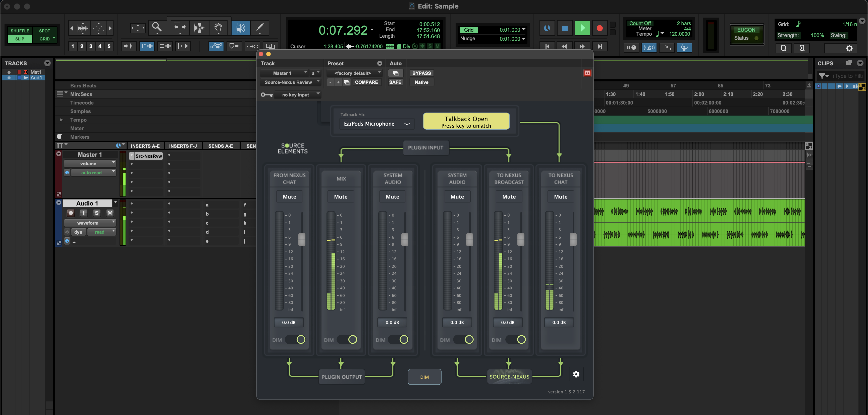Click the INSERTS A-E column header
The width and height of the screenshot is (868, 415).
click(145, 146)
